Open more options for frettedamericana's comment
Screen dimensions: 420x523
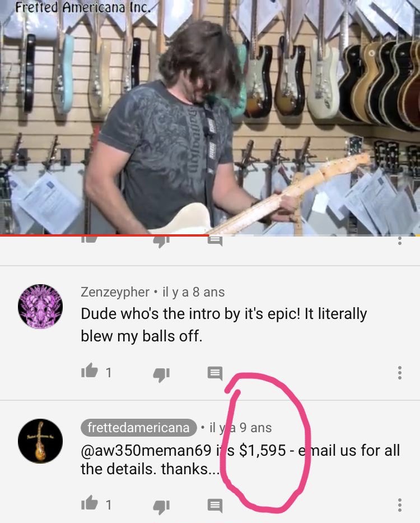coord(400,505)
